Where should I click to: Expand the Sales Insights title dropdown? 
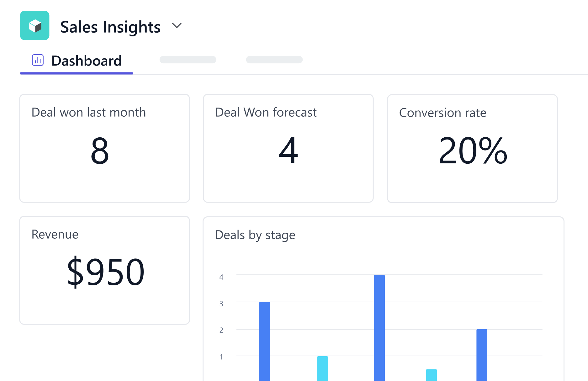click(176, 26)
